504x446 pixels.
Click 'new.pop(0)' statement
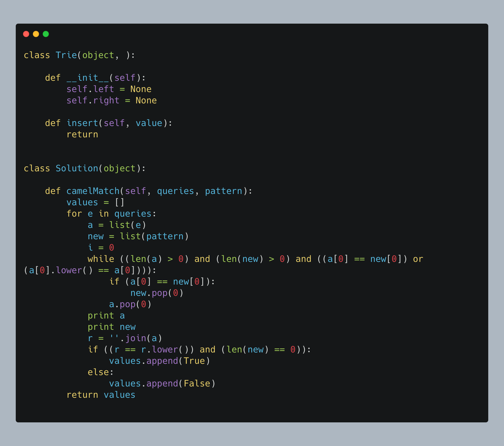tap(157, 293)
